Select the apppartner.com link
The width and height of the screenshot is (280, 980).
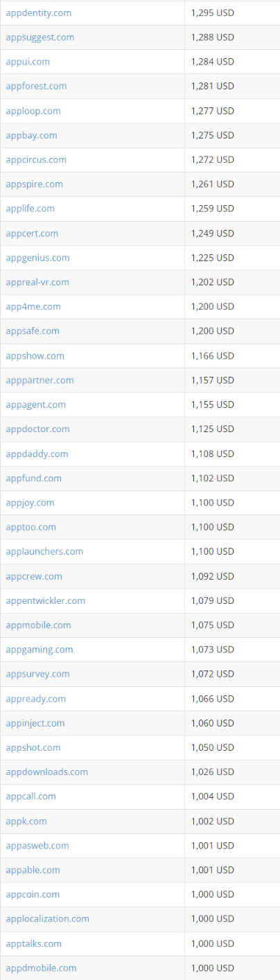click(40, 380)
